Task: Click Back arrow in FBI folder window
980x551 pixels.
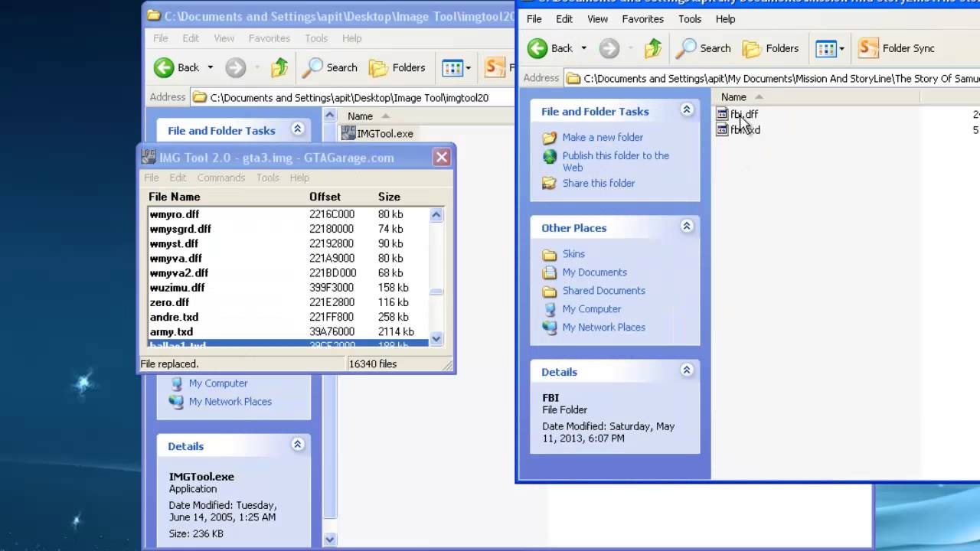Action: pos(537,48)
